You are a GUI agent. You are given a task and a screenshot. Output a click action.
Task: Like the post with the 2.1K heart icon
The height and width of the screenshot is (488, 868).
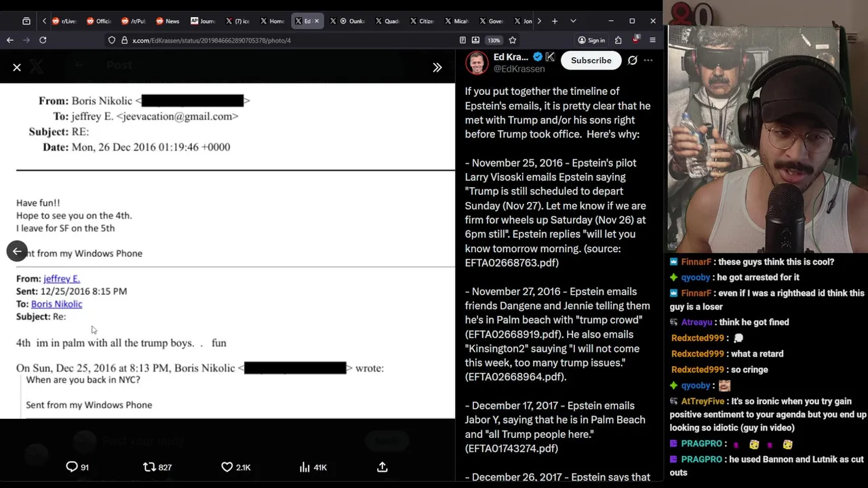pos(235,467)
